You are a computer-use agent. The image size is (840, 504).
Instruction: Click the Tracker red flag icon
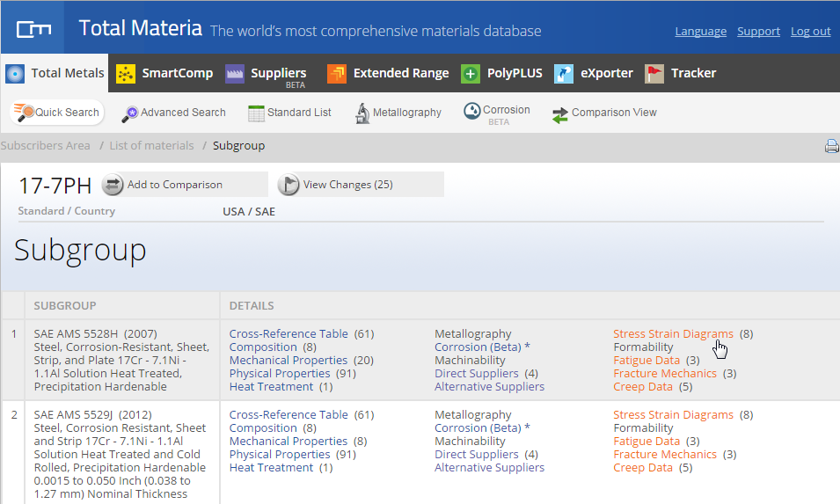(654, 73)
